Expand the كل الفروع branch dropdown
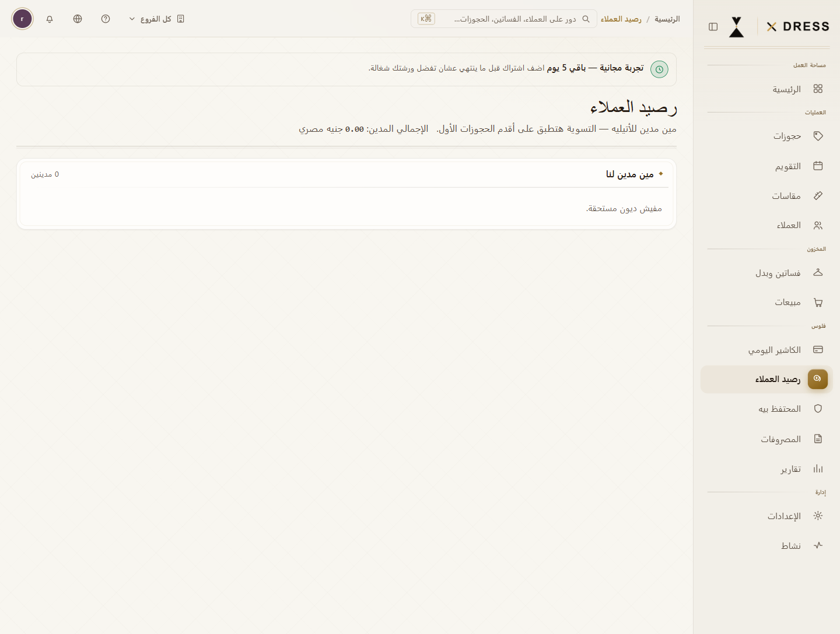The height and width of the screenshot is (634, 840). tap(156, 19)
